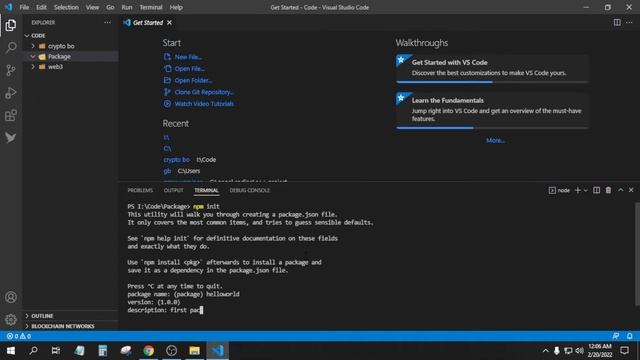Open the File menu
Screen dimensions: 640x360
[x=24, y=7]
